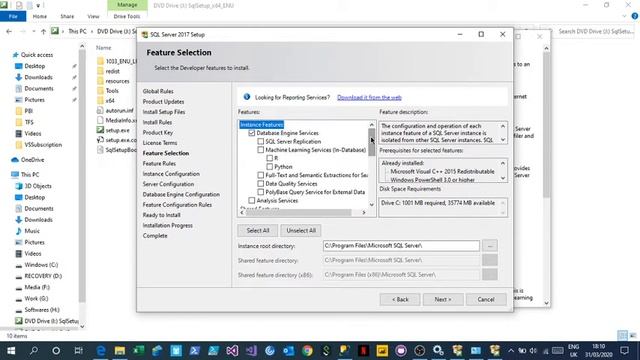This screenshot has height=360, width=640.
Task: Click Feature description up arrow
Action: click(503, 126)
